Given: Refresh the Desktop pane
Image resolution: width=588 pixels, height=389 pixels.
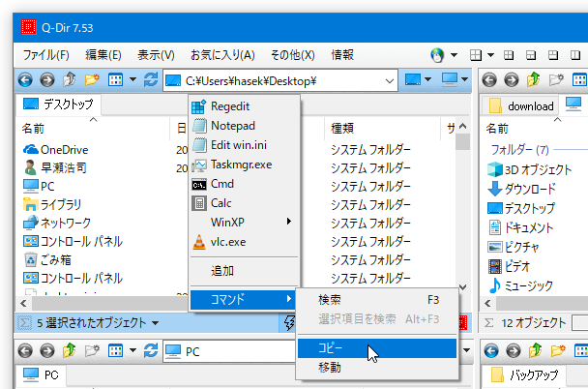Looking at the screenshot, I should [x=150, y=80].
